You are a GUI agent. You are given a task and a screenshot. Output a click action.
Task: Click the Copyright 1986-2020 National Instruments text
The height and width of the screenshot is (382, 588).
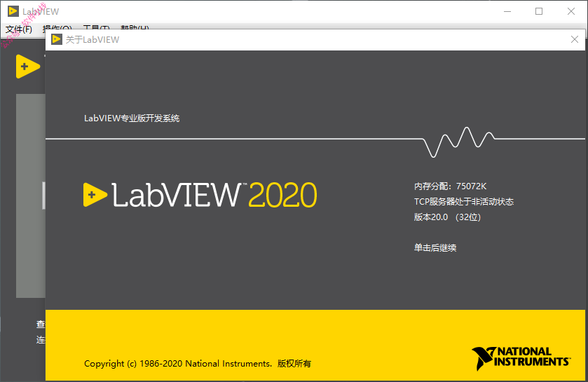(x=198, y=364)
